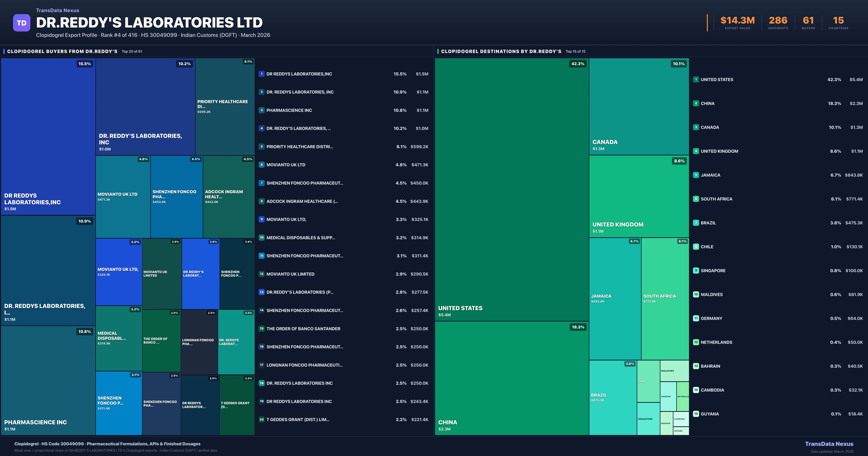Click the PRIORITY HEALTHCARE treemap block
The height and width of the screenshot is (456, 868).
(x=225, y=106)
